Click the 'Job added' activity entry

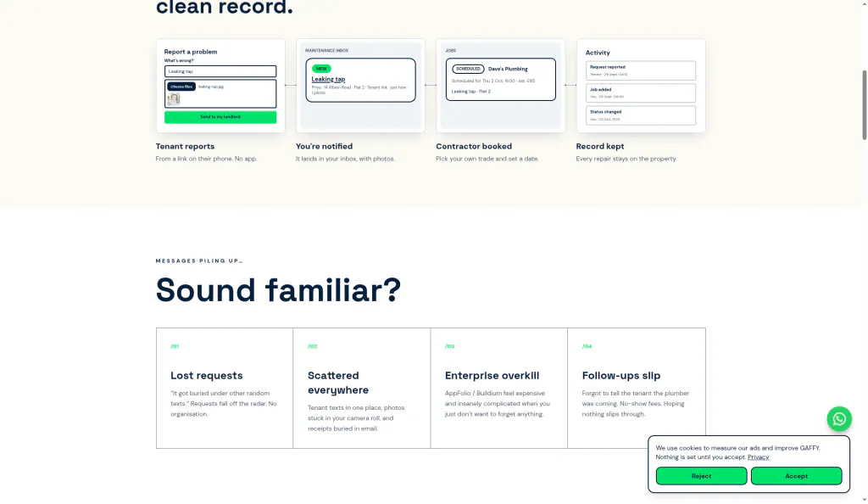(x=641, y=92)
